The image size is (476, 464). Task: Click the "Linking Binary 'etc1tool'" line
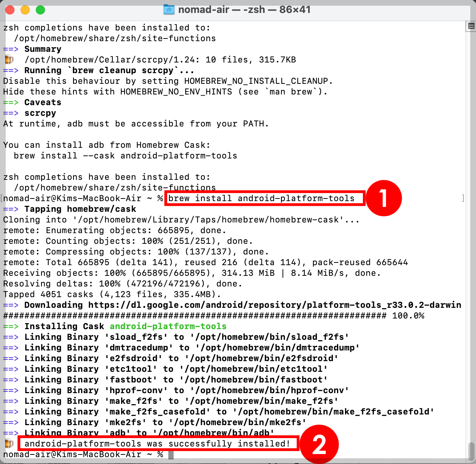(x=166, y=369)
